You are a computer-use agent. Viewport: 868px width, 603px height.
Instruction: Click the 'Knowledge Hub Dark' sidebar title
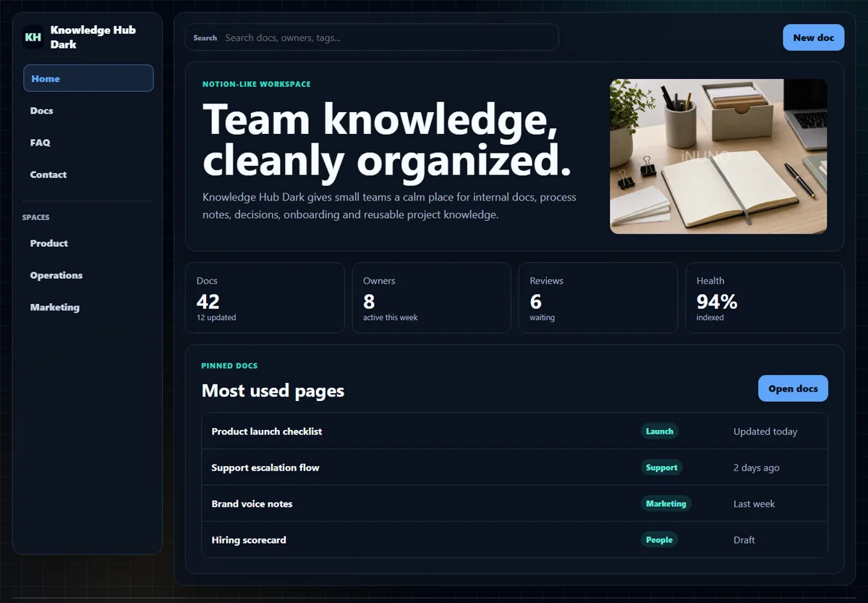point(93,37)
